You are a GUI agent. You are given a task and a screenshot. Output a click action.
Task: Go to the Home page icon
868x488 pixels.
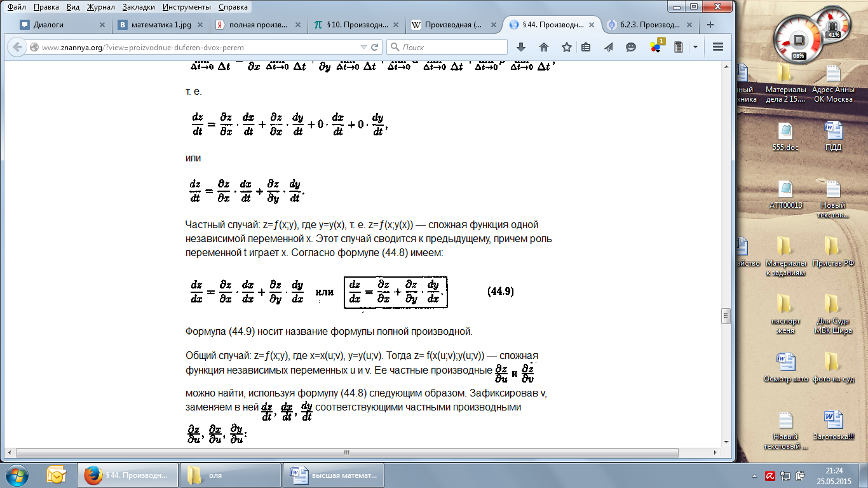[x=544, y=47]
